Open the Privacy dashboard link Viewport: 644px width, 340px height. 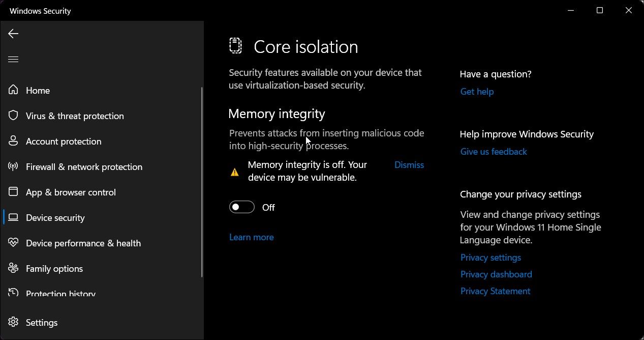pos(496,274)
